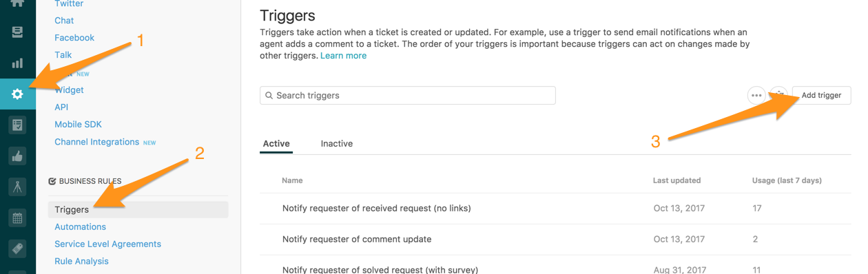
Task: Open the calendar icon in sidebar
Action: [x=18, y=218]
